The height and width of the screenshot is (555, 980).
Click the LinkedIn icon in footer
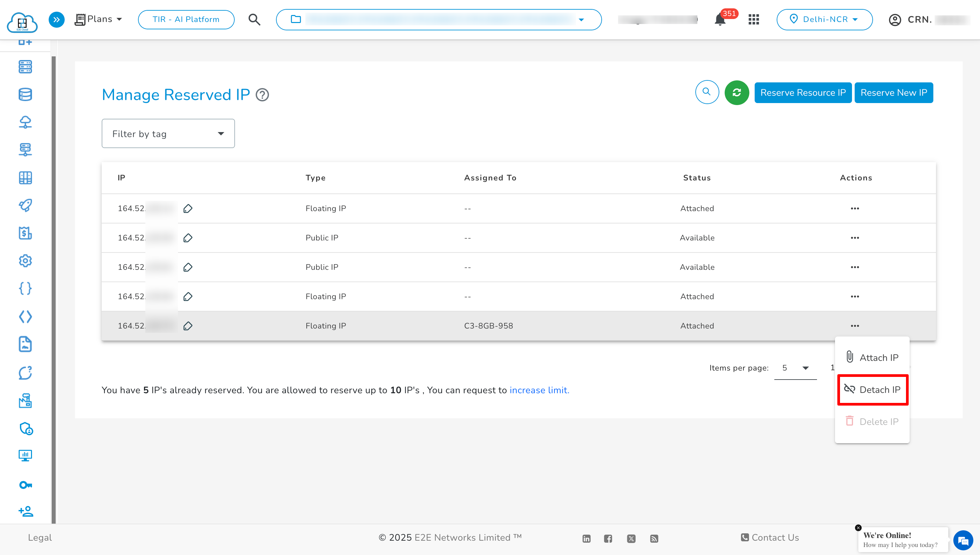586,538
